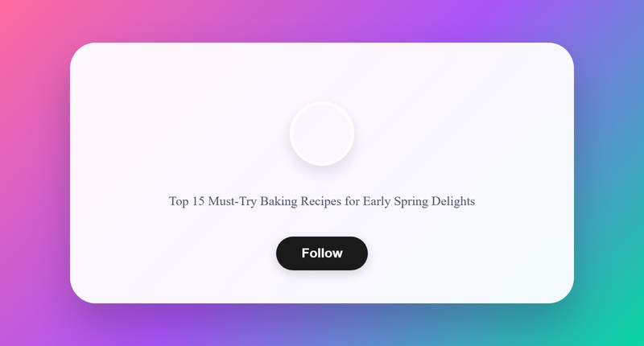
Task: Click the word "Top" starting the title
Action: pyautogui.click(x=179, y=201)
